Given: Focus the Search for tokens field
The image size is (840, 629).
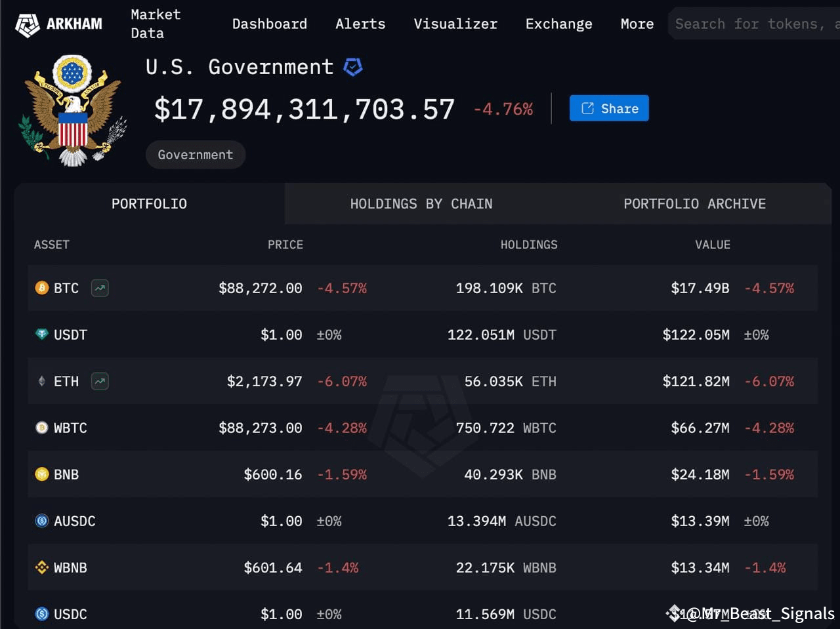Looking at the screenshot, I should pos(754,24).
